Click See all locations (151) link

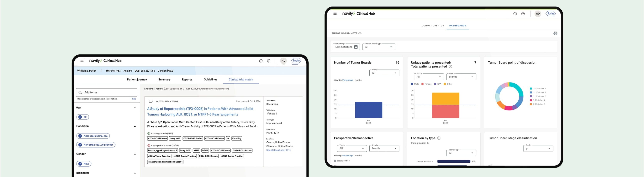point(278,150)
